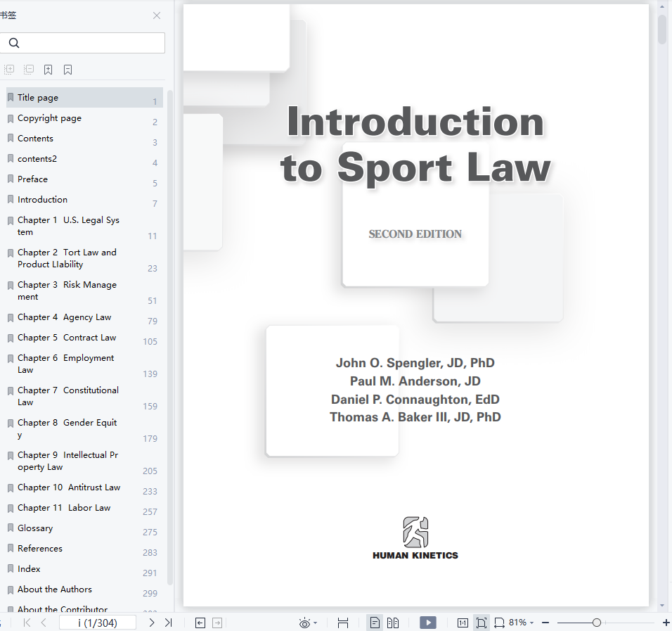672x631 pixels.
Task: Switch to single page view
Action: 375,623
